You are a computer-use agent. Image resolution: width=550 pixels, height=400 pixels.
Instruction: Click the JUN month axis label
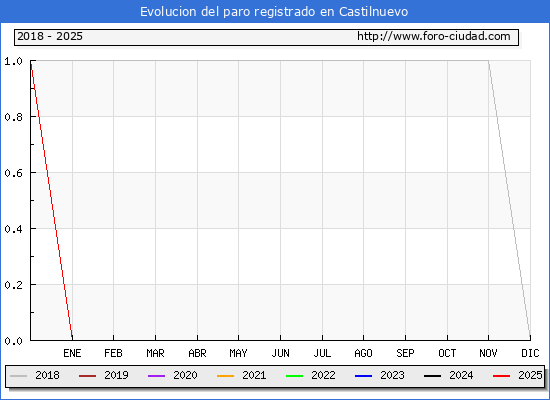point(281,353)
